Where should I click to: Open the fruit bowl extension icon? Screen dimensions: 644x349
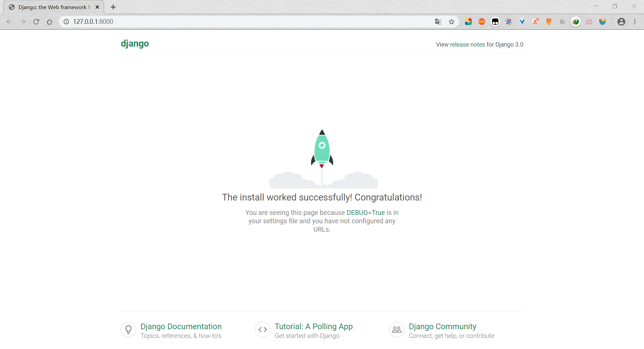click(603, 22)
